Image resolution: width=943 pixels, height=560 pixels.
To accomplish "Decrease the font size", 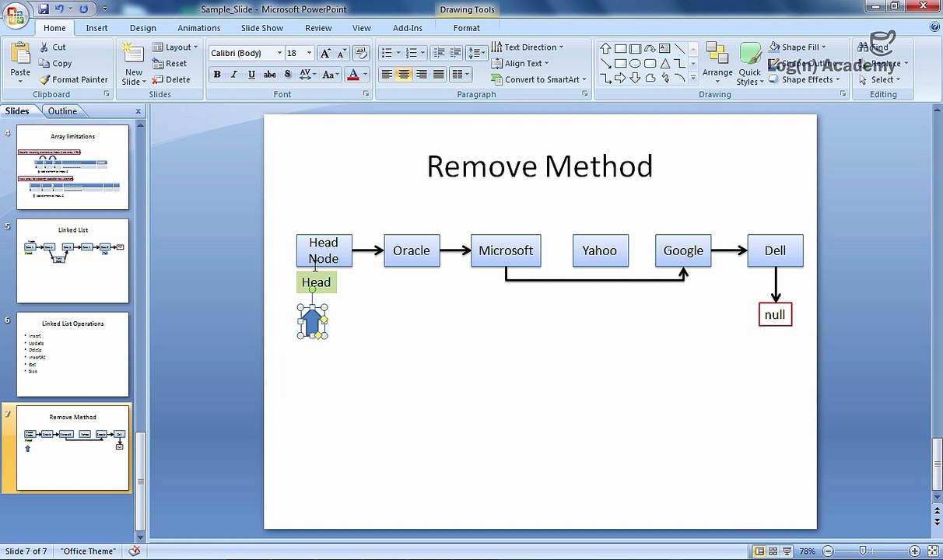I will [341, 53].
